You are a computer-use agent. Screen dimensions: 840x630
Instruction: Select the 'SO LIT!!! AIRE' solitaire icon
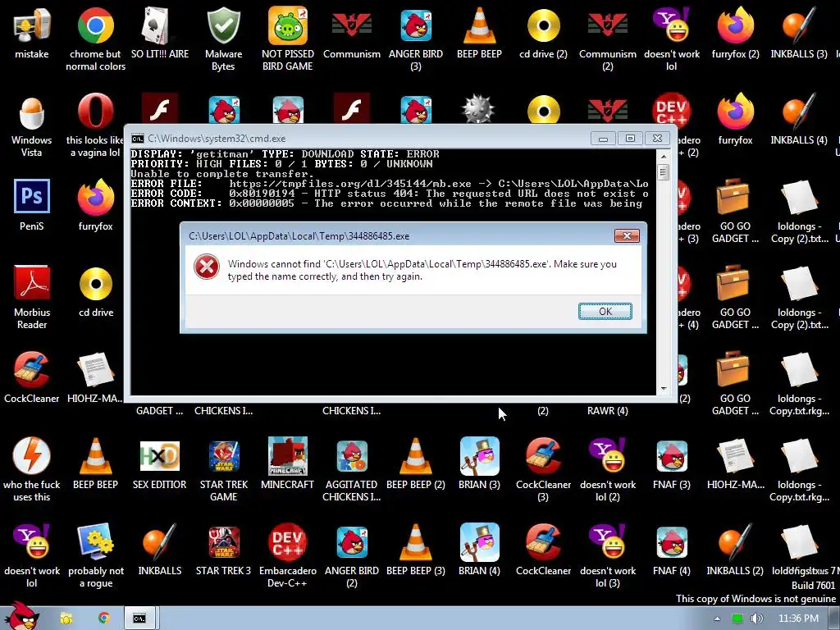coord(160,33)
